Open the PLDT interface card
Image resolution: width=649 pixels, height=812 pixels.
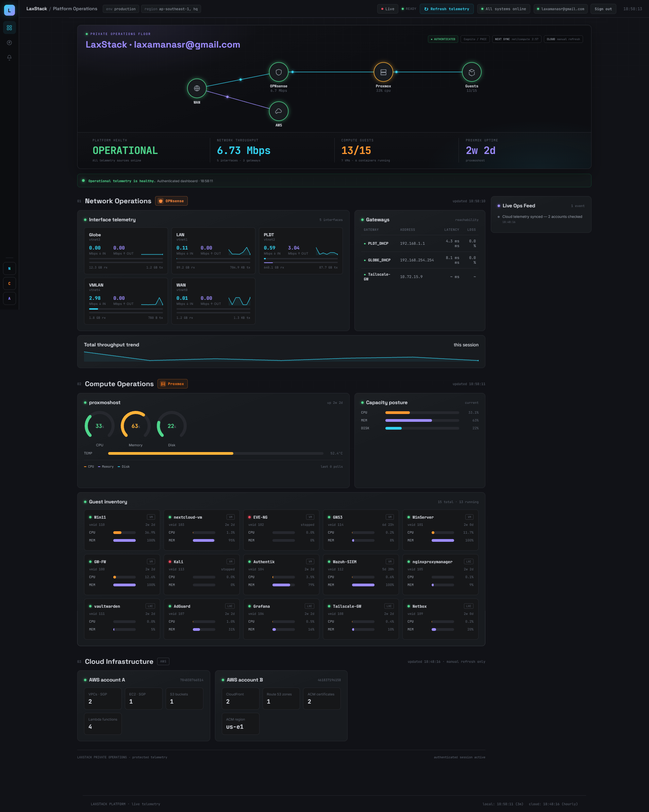tap(301, 251)
